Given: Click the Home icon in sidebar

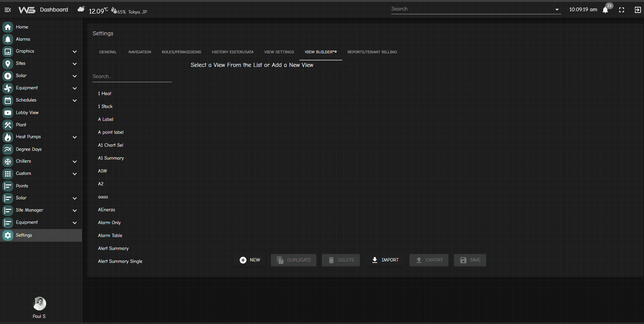Looking at the screenshot, I should (8, 27).
